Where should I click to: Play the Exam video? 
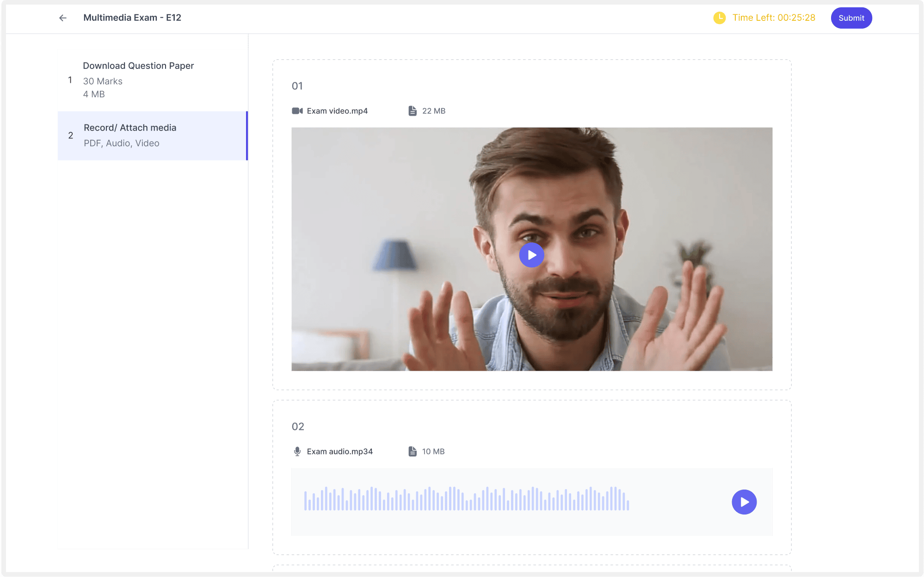coord(531,255)
